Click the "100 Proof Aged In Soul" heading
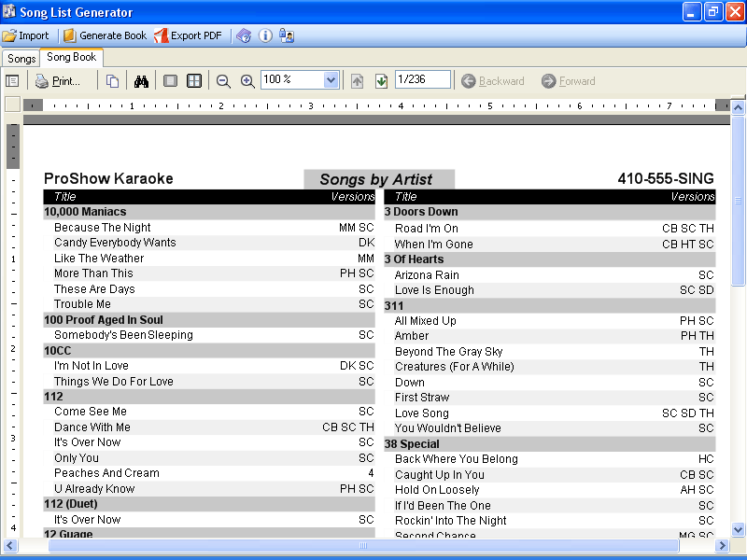This screenshot has width=747, height=560. coord(104,320)
